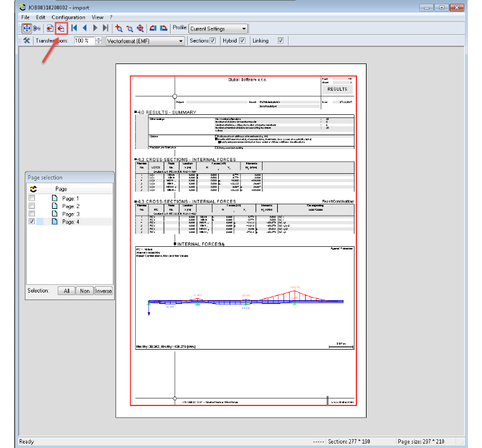Open the View menu
482x448 pixels.
point(97,17)
